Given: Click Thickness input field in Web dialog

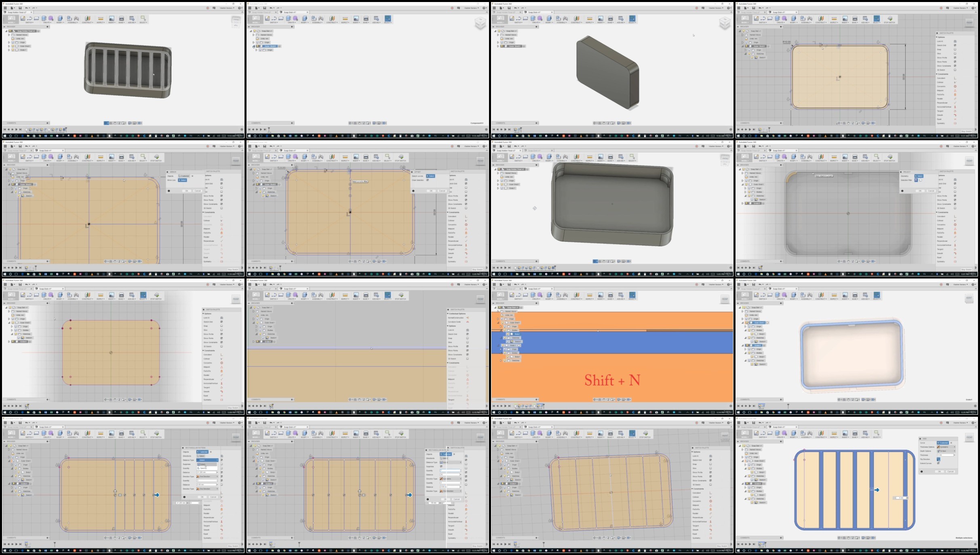Looking at the screenshot, I should tap(945, 455).
